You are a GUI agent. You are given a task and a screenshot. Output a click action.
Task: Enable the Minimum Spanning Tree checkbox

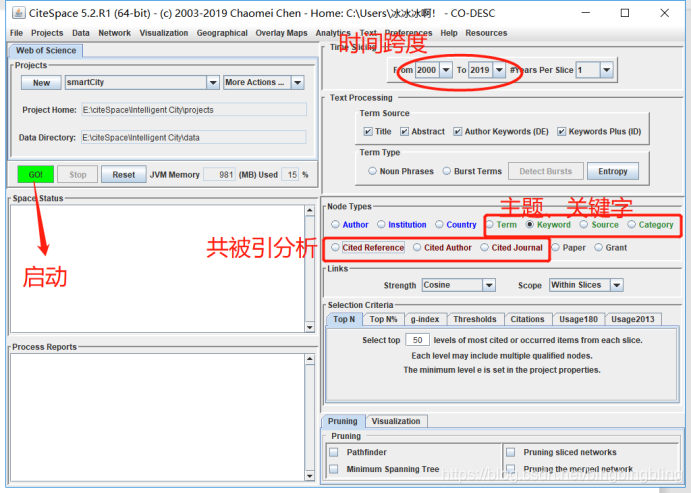click(334, 469)
